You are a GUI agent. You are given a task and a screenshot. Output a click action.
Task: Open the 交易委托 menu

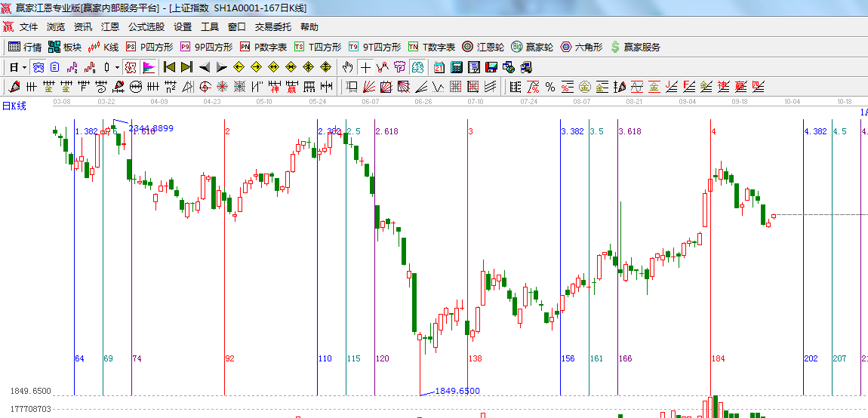(x=272, y=27)
